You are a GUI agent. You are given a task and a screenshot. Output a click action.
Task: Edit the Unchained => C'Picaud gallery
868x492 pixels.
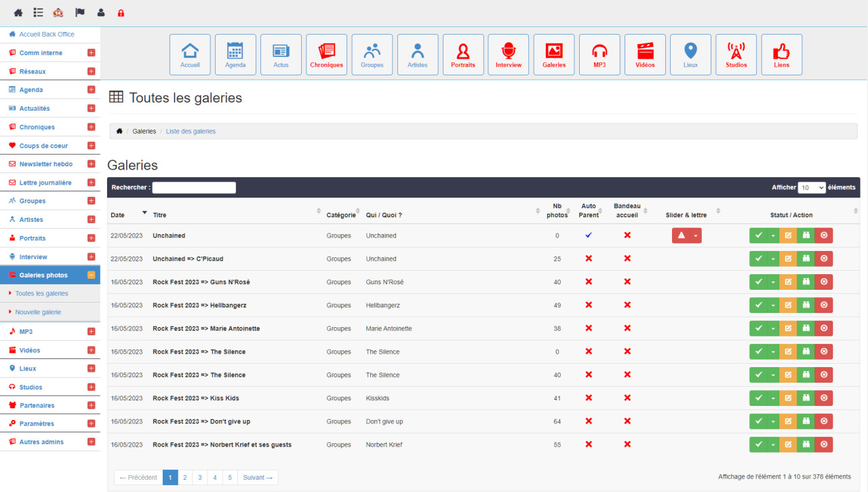tap(788, 259)
